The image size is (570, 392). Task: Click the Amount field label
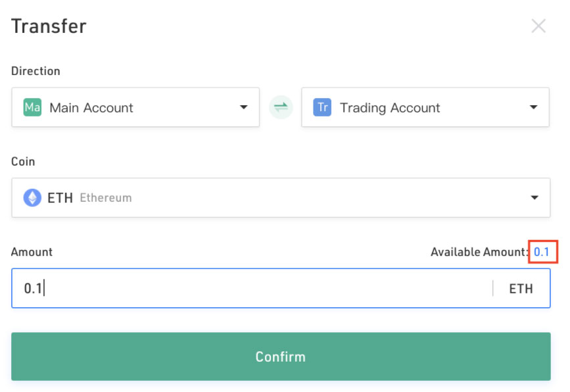point(32,252)
